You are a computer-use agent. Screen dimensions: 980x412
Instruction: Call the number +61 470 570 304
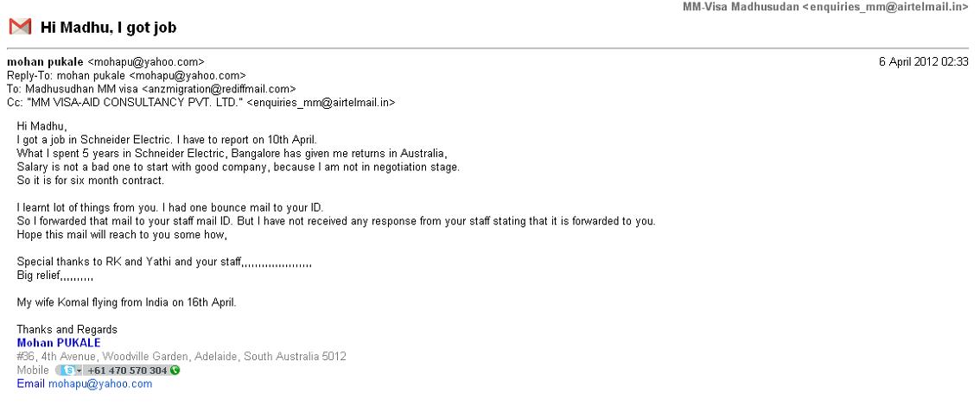[x=127, y=371]
